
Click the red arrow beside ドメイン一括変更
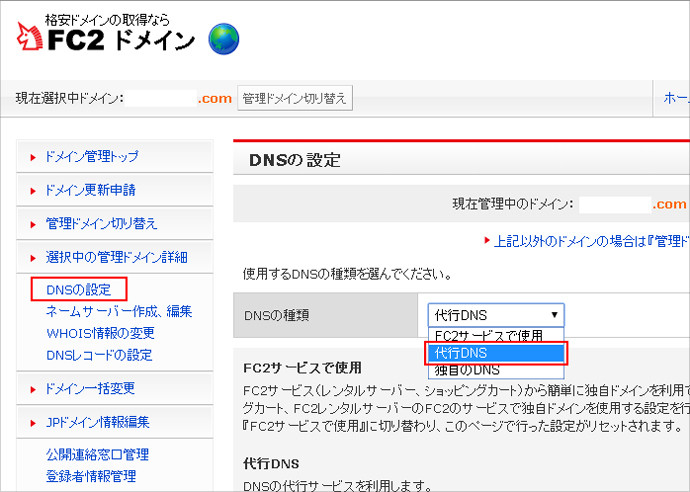[33, 389]
